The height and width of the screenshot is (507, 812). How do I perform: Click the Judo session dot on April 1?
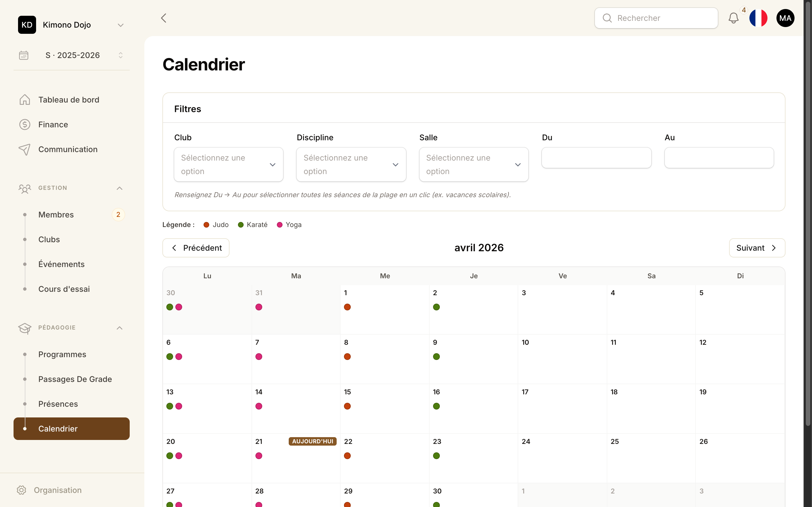[347, 307]
